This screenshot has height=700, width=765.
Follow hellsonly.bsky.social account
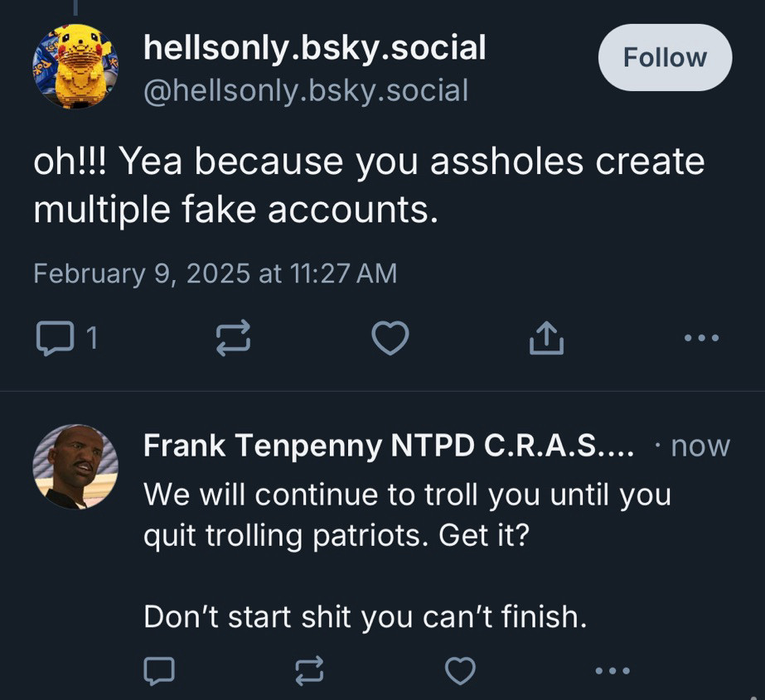(665, 57)
